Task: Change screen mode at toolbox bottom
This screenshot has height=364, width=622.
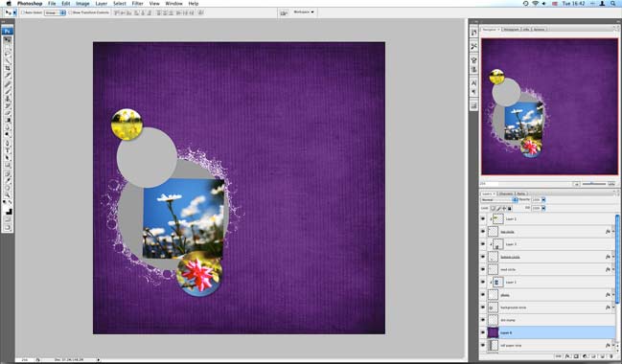Action: [x=8, y=228]
